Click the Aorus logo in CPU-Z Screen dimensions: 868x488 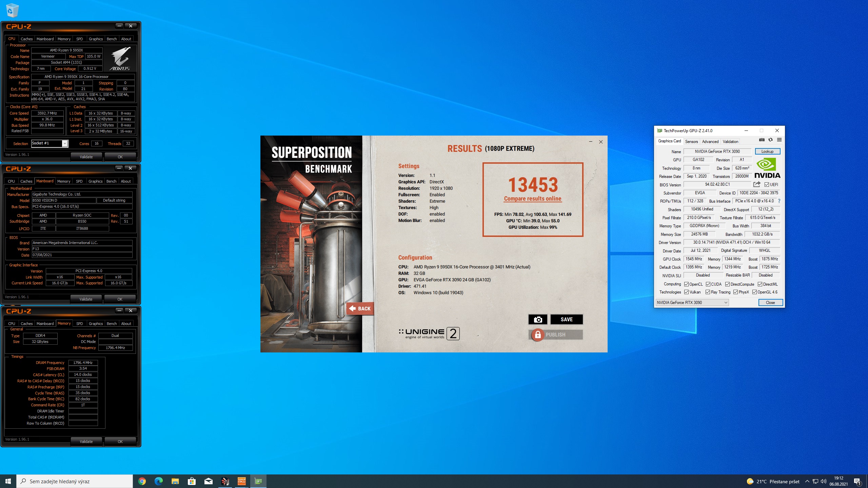click(x=120, y=58)
